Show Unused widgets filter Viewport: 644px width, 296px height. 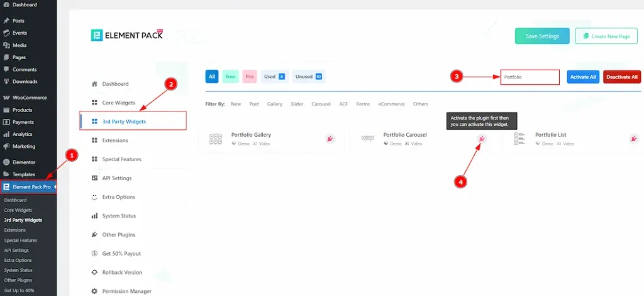pos(308,77)
